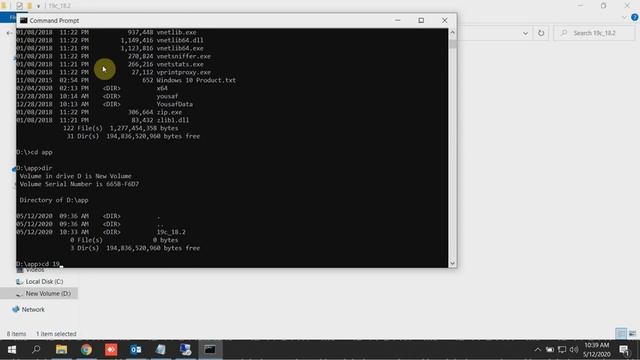Screen dimensions: 640x360
Task: Click the '1 item selected' status text
Action: (x=56, y=334)
